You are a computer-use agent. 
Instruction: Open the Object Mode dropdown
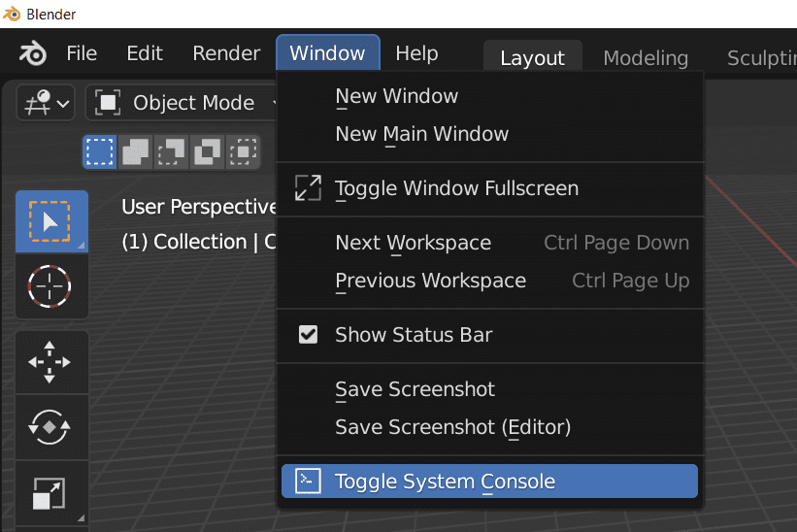click(x=183, y=103)
